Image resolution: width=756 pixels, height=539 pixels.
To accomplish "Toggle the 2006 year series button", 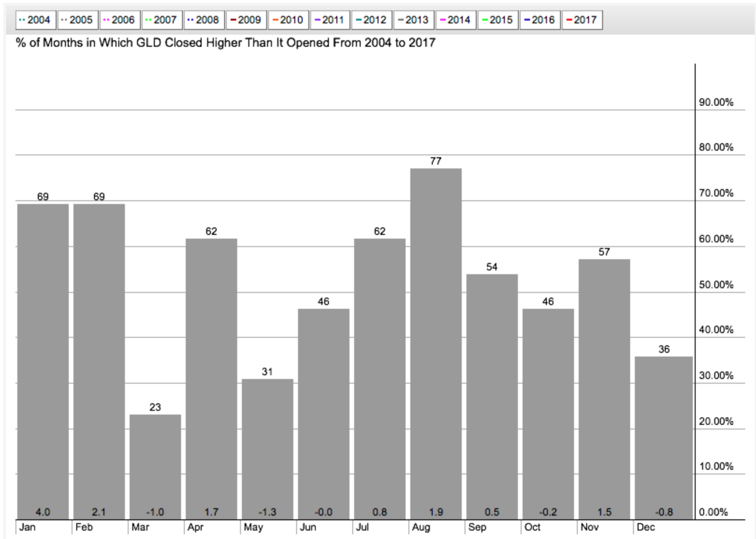I will 120,20.
